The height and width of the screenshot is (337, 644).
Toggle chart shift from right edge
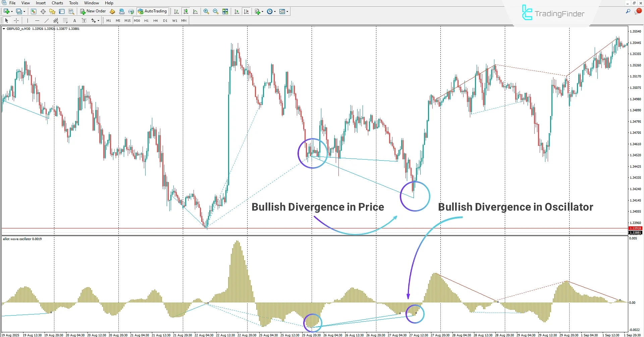click(x=247, y=11)
